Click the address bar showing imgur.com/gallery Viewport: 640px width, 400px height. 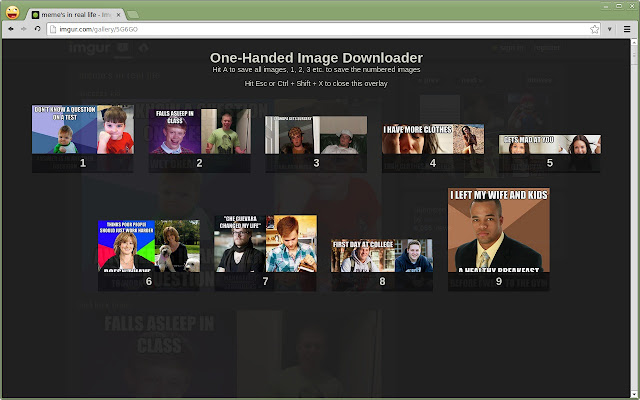pyautogui.click(x=323, y=29)
